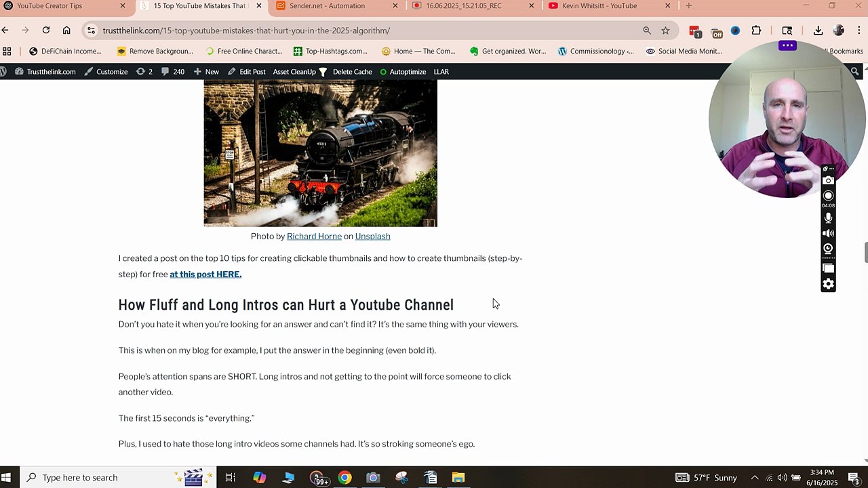This screenshot has width=868, height=488.
Task: Open the Commissionology bookmark
Action: (595, 51)
